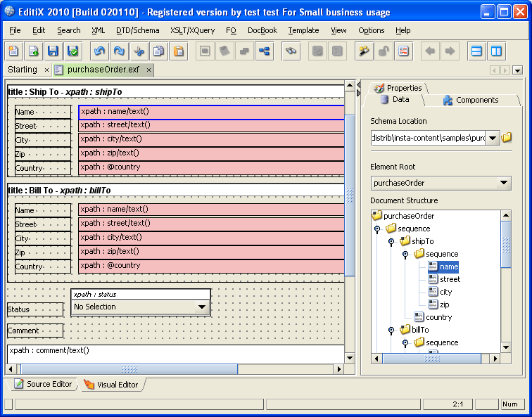
Task: Click the Save floppy disk icon
Action: 53,51
